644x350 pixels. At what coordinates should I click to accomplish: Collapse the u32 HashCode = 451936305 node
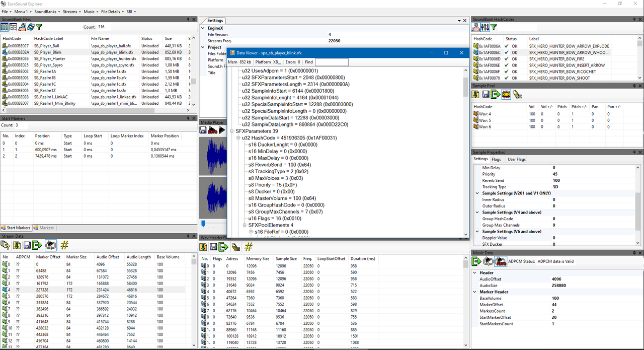point(238,138)
